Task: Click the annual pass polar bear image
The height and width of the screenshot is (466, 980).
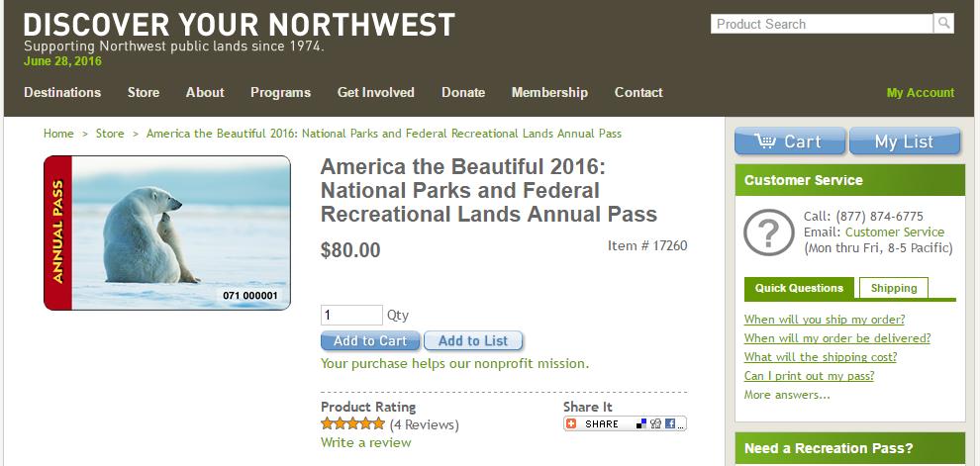Action: coord(167,233)
